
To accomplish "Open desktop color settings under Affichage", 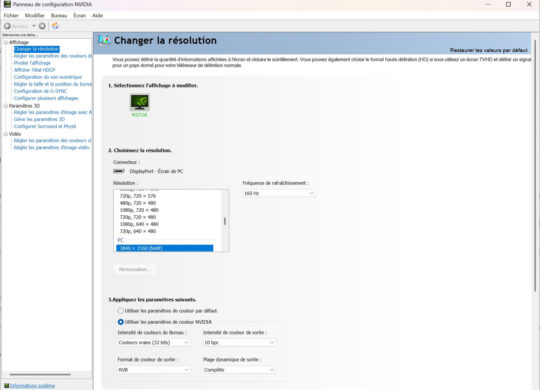I will click(x=53, y=56).
